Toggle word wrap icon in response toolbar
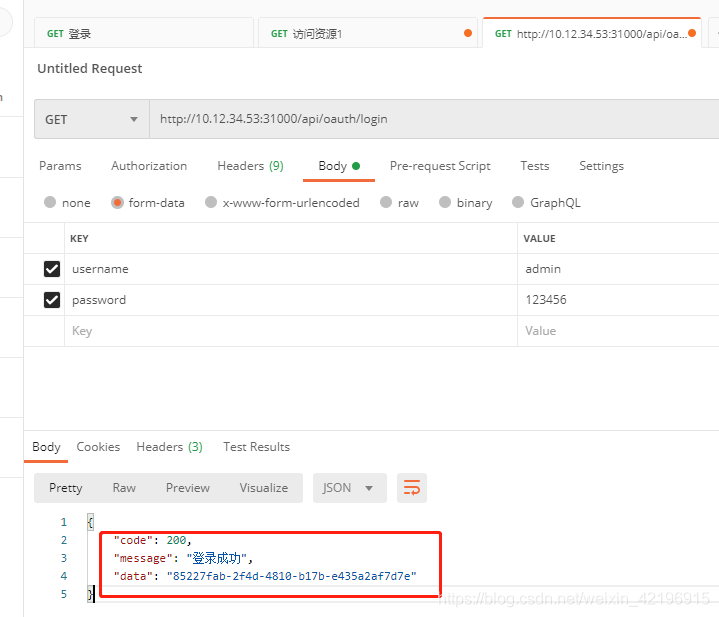This screenshot has width=719, height=617. coord(411,488)
